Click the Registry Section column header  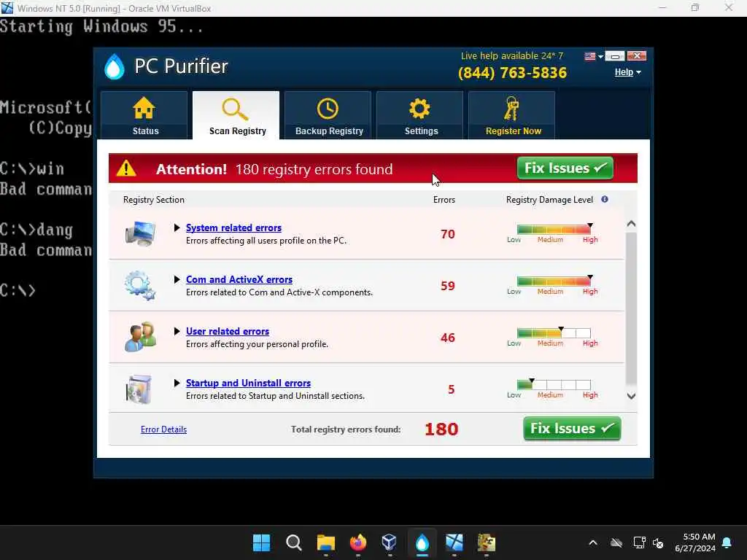(x=153, y=200)
